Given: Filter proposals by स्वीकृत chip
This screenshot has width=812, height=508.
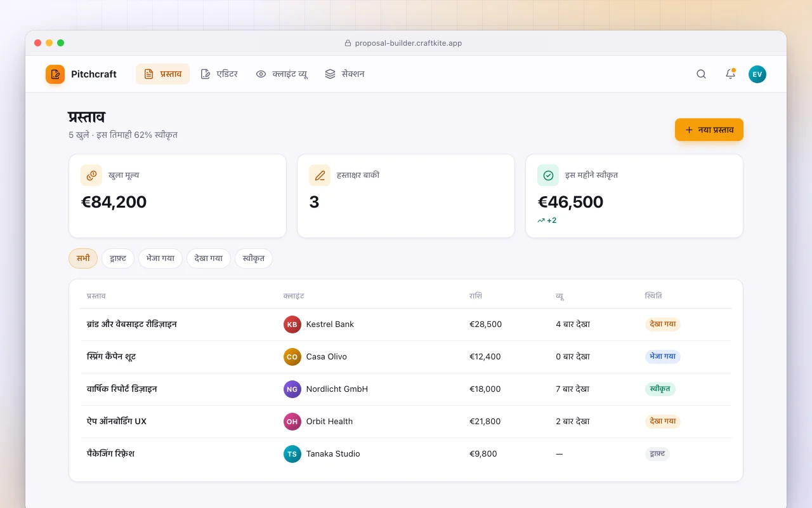Looking at the screenshot, I should (x=254, y=258).
